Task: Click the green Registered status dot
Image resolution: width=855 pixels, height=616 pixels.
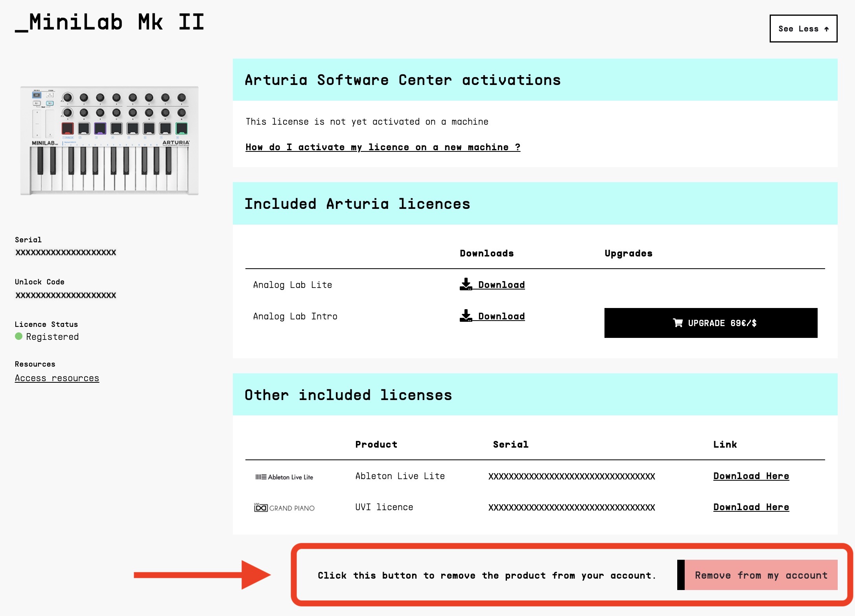Action: [x=18, y=336]
